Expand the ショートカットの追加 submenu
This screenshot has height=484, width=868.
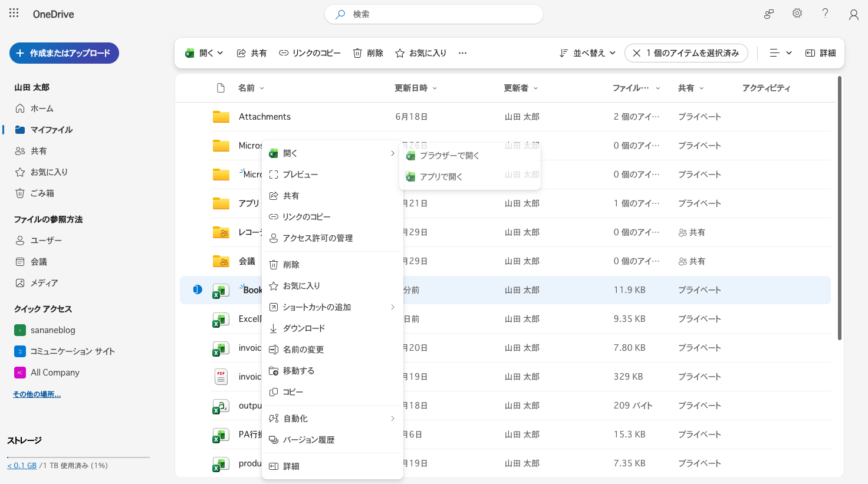[x=332, y=307]
